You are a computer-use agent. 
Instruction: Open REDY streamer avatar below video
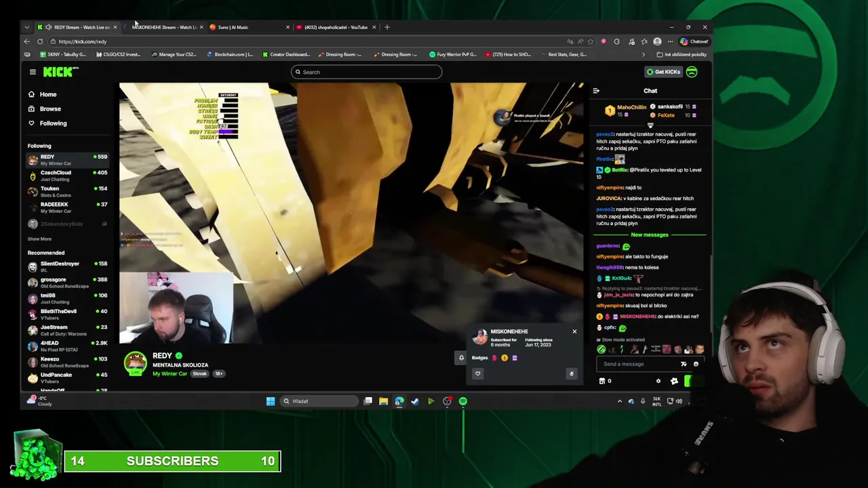(x=136, y=363)
